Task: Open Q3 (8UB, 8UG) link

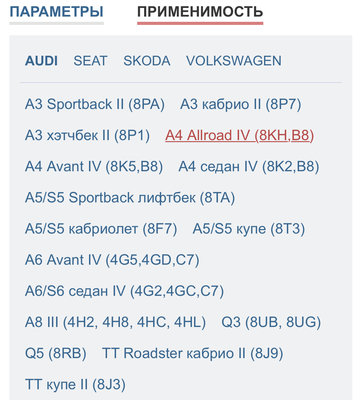Action: 271,322
